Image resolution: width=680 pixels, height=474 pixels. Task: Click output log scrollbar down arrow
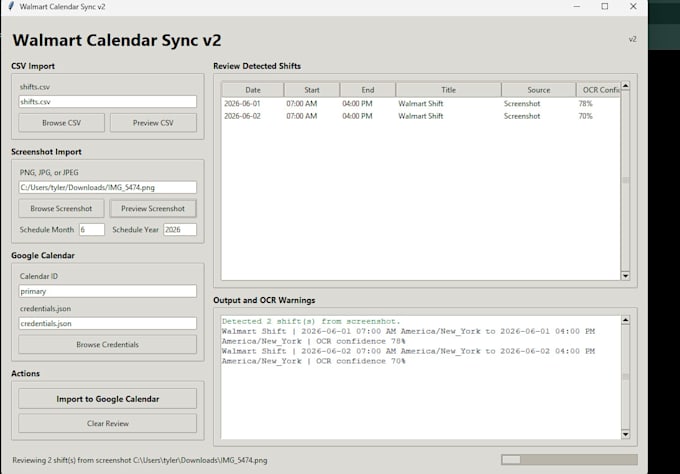tap(625, 435)
